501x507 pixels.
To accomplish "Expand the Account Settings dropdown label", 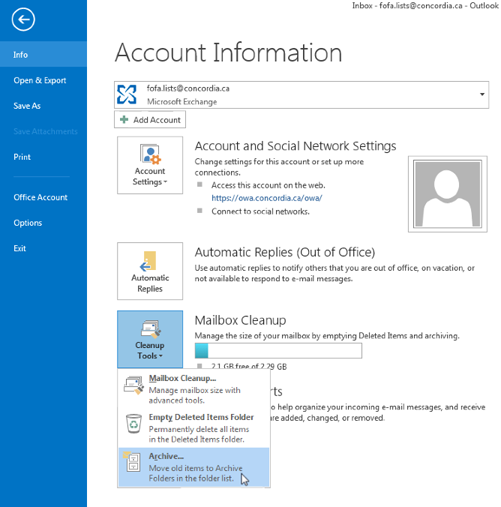I will [150, 176].
